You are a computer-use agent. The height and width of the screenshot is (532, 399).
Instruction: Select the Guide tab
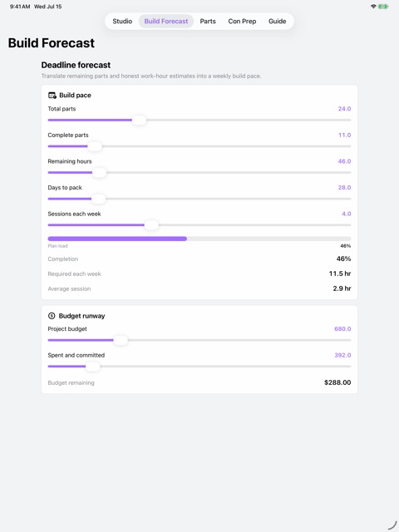[x=277, y=21]
